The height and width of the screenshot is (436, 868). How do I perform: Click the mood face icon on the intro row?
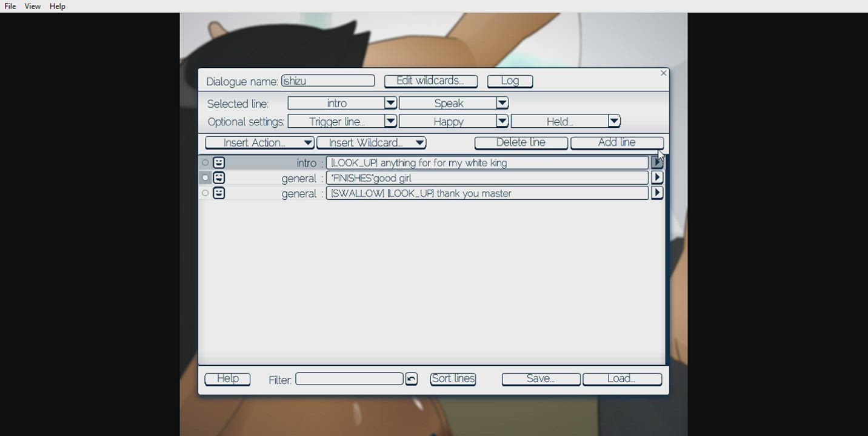219,163
